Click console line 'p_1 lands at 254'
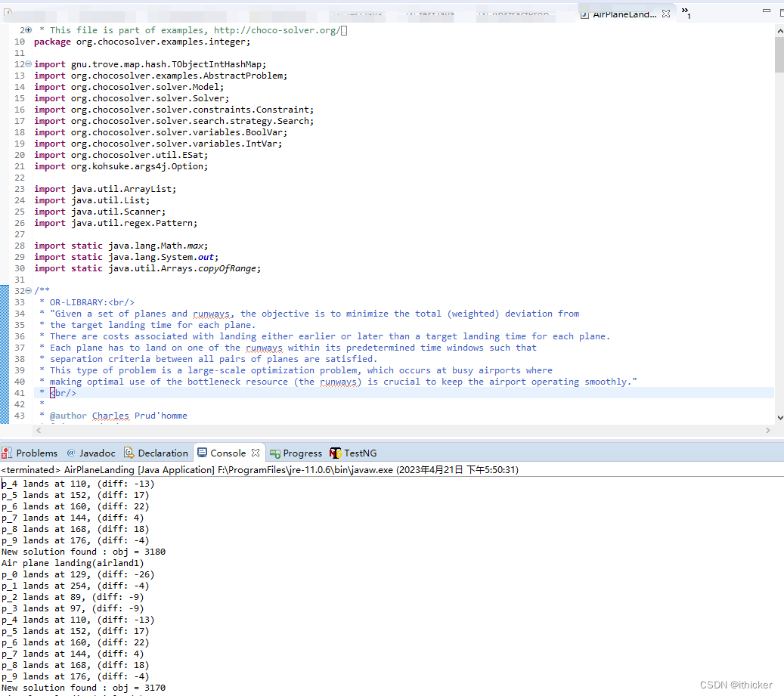This screenshot has width=784, height=696. pyautogui.click(x=75, y=586)
